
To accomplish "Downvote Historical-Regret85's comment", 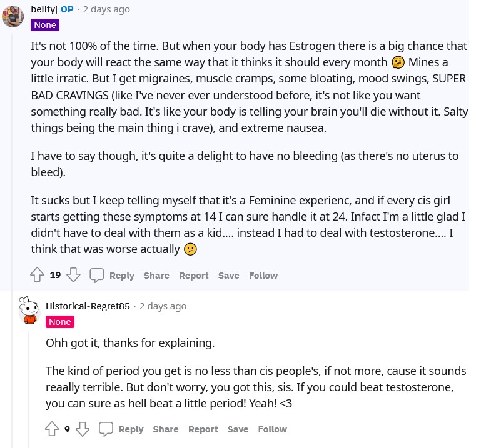I will click(x=83, y=429).
